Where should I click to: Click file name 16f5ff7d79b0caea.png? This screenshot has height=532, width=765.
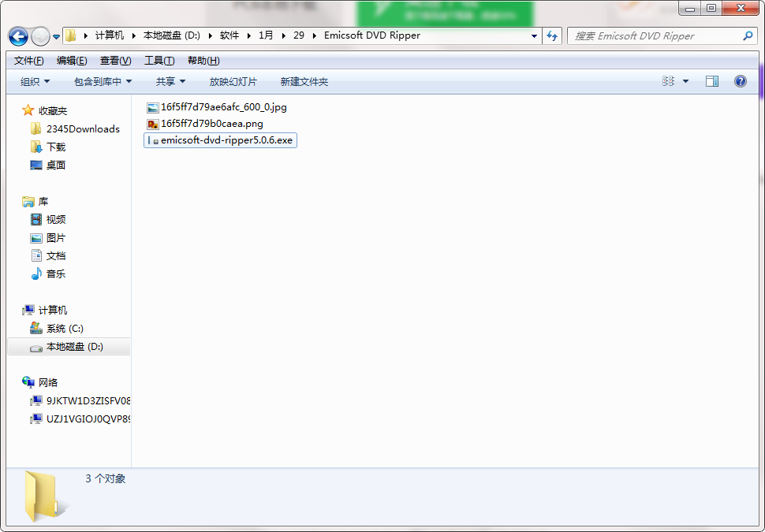[212, 124]
